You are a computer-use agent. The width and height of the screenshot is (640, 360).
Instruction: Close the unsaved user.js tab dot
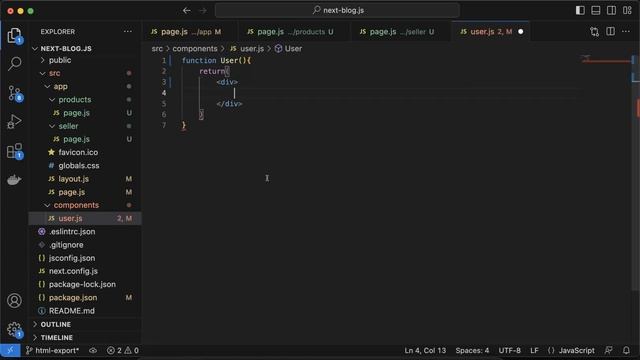[520, 31]
